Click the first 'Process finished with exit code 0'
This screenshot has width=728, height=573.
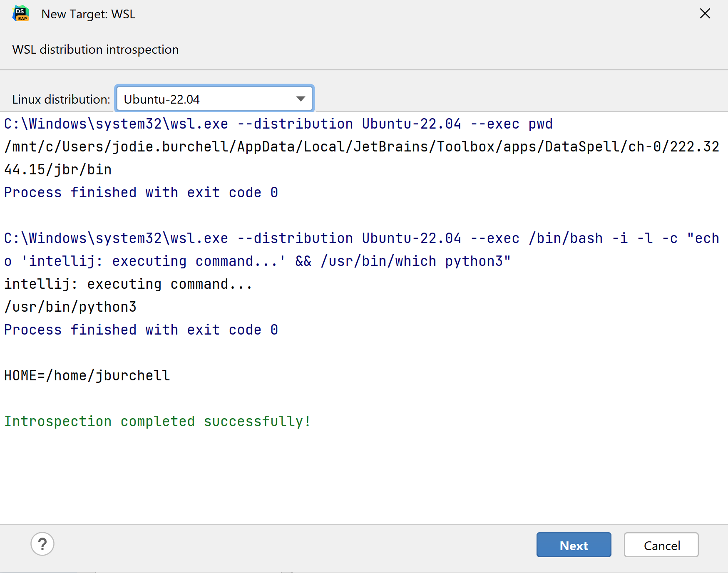tap(141, 193)
